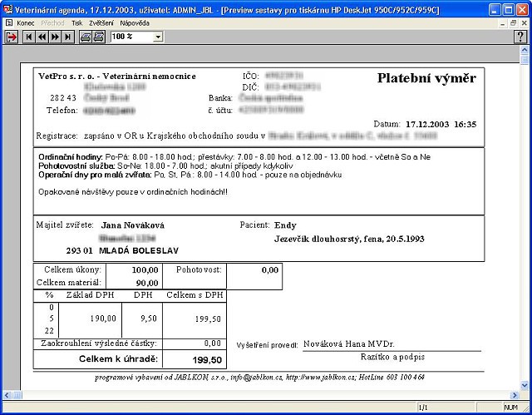This screenshot has height=415, width=532.
Task: Minimize the Veterinární agenda window
Action: [495, 10]
